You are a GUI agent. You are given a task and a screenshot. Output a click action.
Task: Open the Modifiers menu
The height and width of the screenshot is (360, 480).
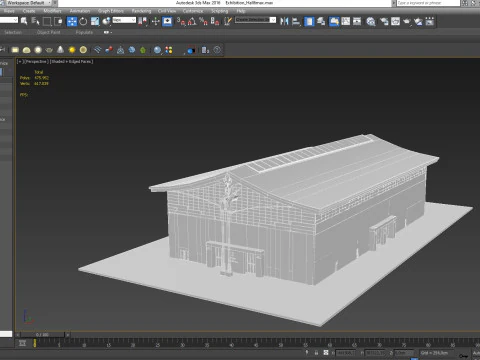[x=52, y=11]
